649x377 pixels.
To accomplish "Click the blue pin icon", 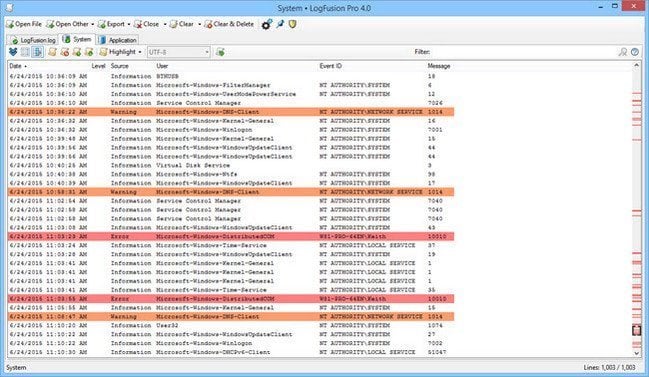I will (x=280, y=24).
